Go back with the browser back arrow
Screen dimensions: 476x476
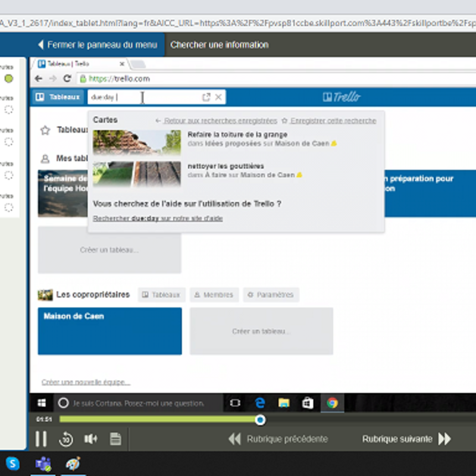(x=38, y=79)
